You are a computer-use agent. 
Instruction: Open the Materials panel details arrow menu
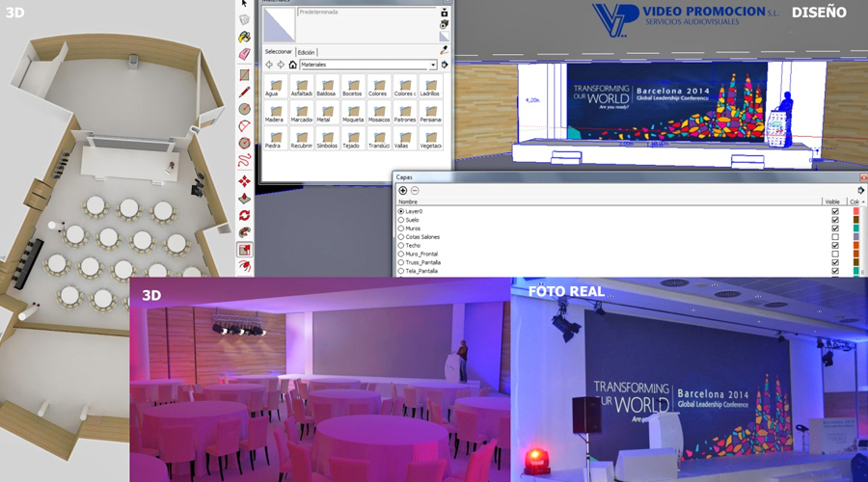[444, 65]
